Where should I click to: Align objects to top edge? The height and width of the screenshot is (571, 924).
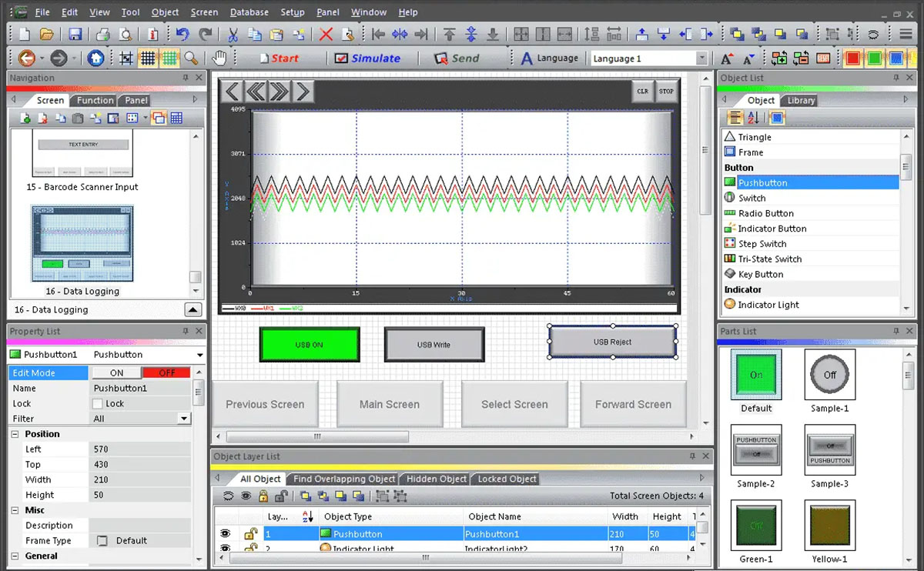[x=450, y=34]
